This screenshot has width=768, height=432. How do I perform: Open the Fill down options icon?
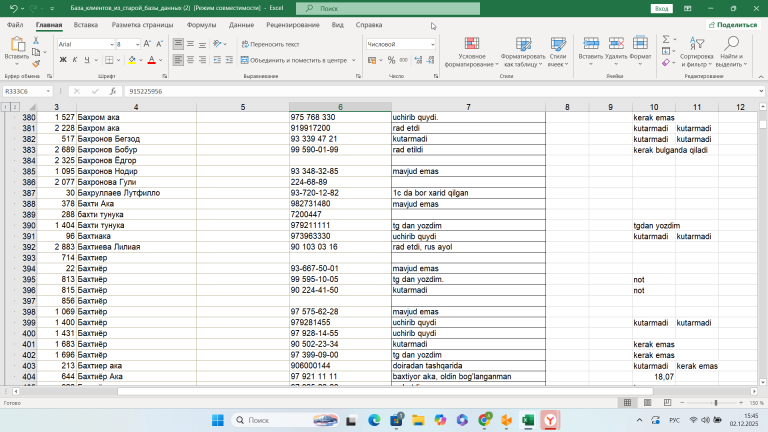tap(666, 51)
